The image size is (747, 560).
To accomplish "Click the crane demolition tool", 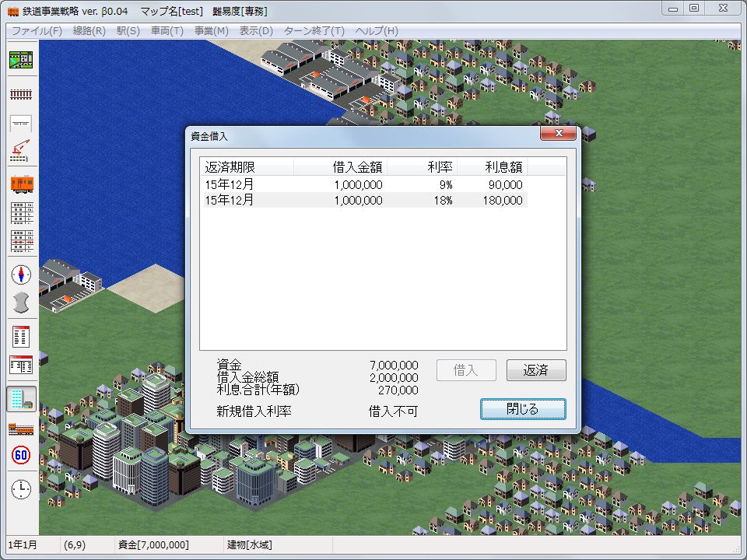I will 21,151.
